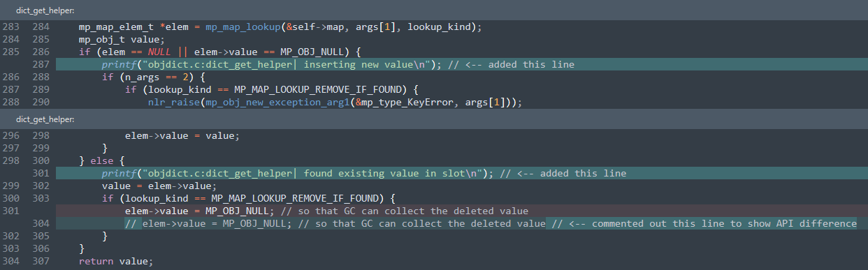Click the first dict_get_helper hunk header
The image size is (868, 270).
(434, 10)
